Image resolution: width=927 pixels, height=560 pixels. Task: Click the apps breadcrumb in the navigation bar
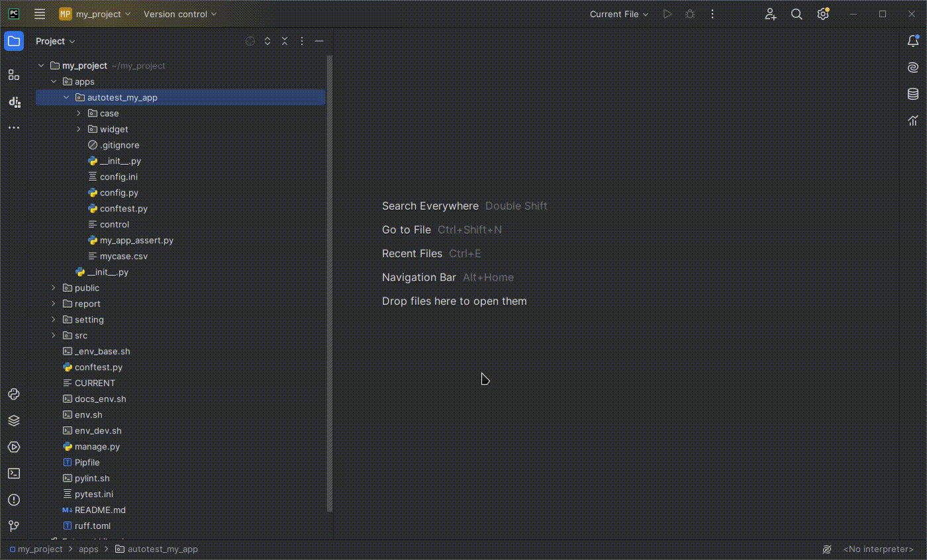[88, 549]
